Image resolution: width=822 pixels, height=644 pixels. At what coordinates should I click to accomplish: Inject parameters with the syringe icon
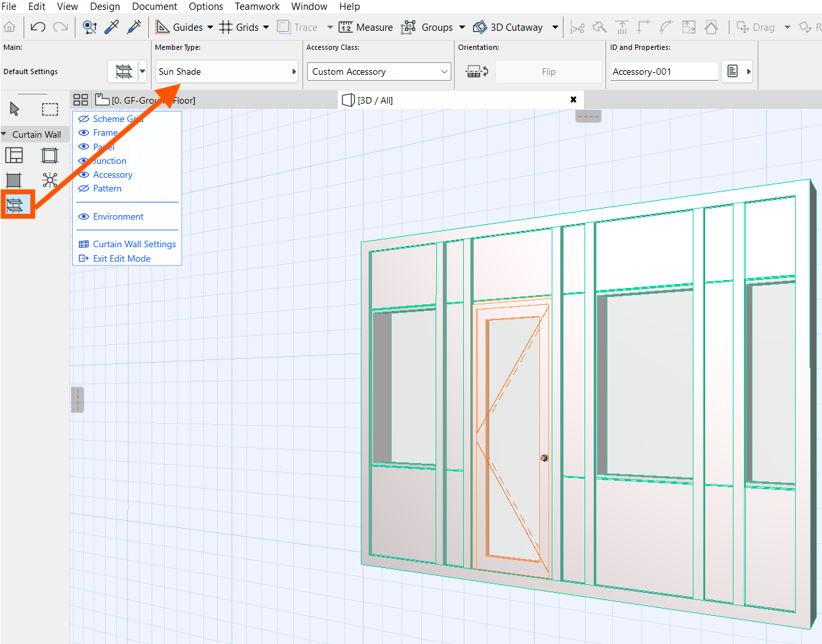(134, 27)
